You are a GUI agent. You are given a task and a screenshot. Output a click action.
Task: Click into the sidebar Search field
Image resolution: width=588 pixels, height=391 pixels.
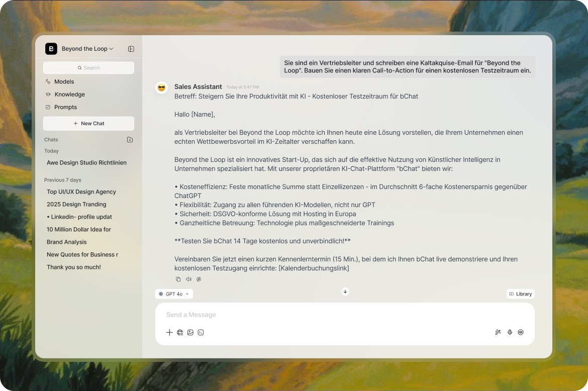pyautogui.click(x=88, y=68)
